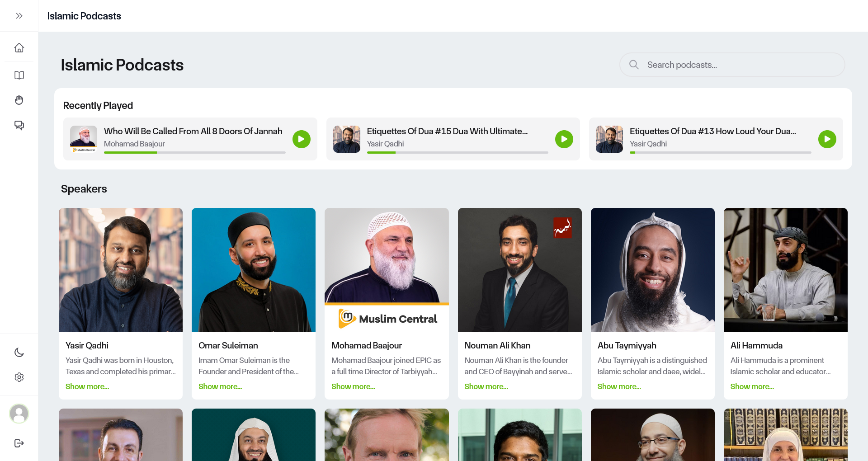868x461 pixels.
Task: Toggle dark mode with the moon icon
Action: (19, 352)
